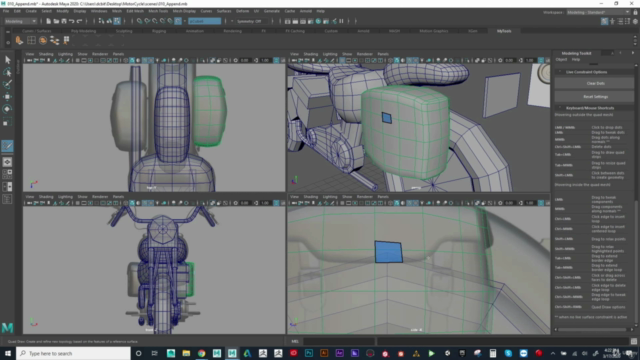Select the arrow Select tool in toolbox

pyautogui.click(x=7, y=60)
